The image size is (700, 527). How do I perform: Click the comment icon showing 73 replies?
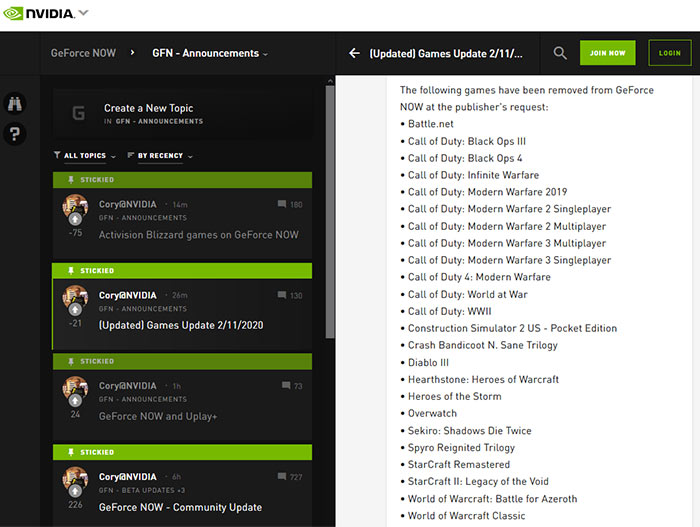[x=286, y=385]
